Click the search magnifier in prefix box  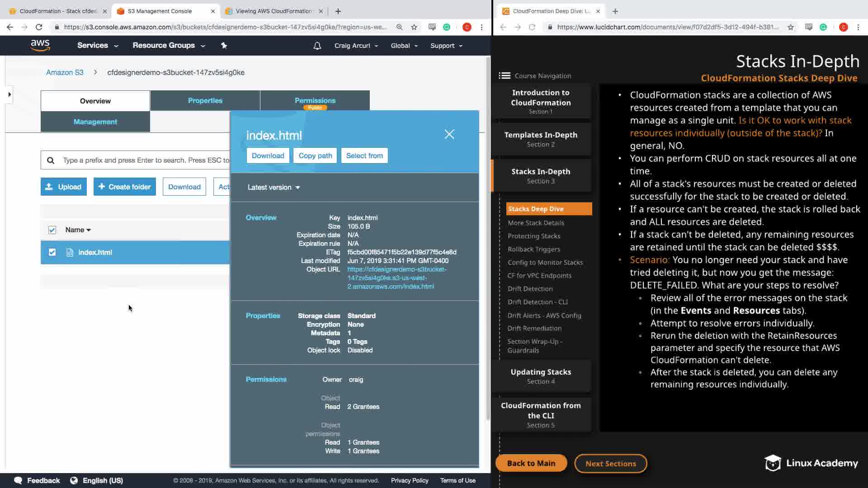coord(51,160)
